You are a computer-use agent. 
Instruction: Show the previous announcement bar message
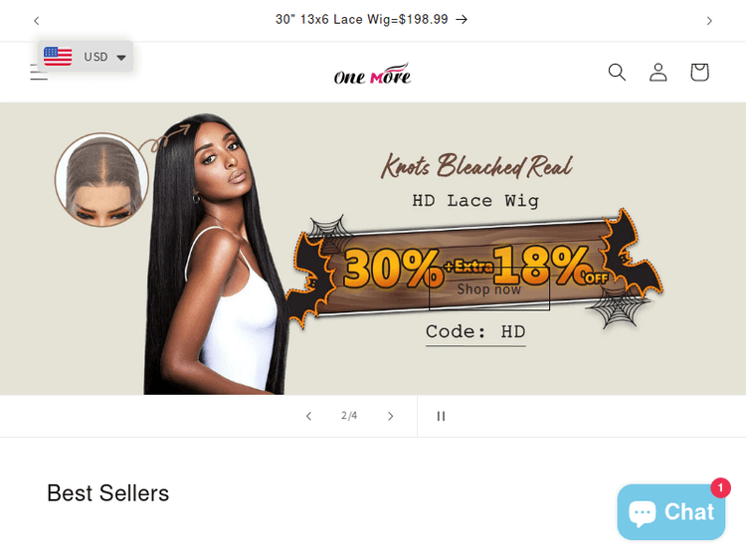coord(37,21)
